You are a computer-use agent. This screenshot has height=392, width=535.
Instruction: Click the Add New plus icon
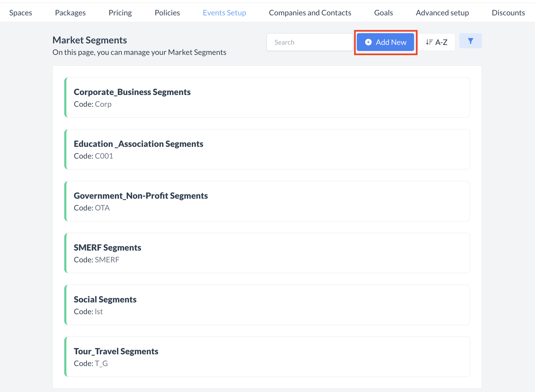click(x=368, y=42)
